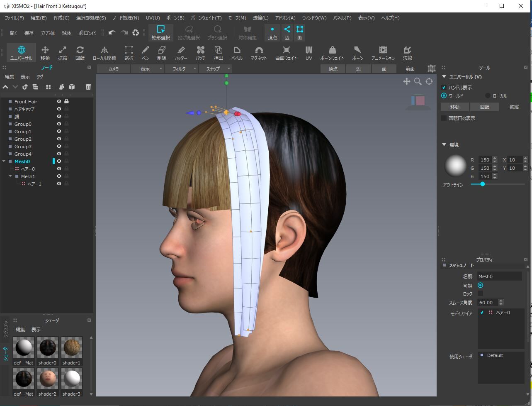Toggle the ハンドル表示 checkbox
532x406 pixels.
point(444,88)
